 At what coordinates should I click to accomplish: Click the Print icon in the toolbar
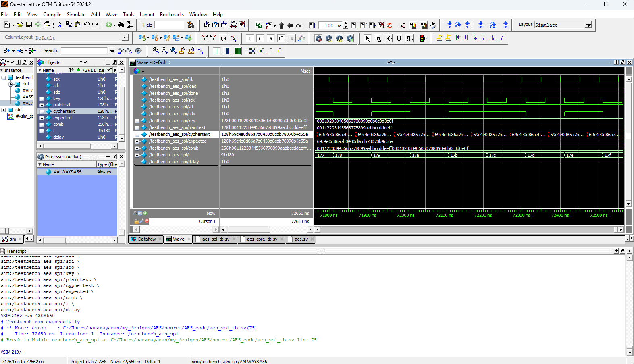[47, 25]
